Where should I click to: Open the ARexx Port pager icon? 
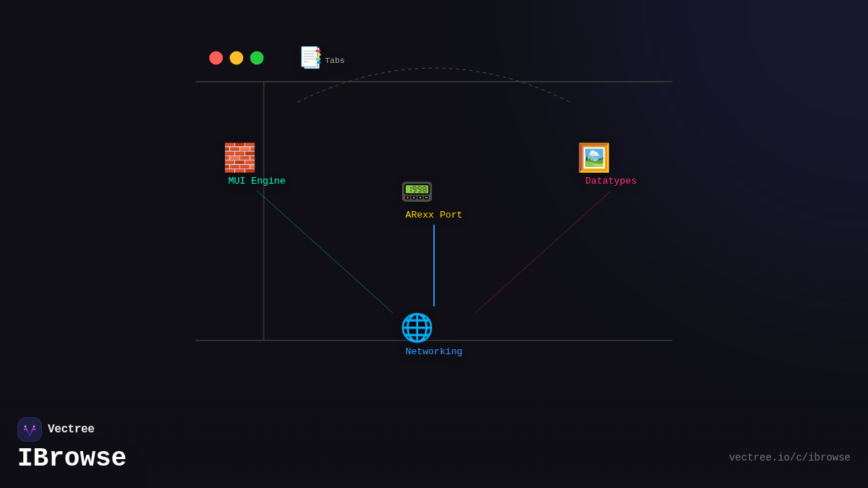417,192
